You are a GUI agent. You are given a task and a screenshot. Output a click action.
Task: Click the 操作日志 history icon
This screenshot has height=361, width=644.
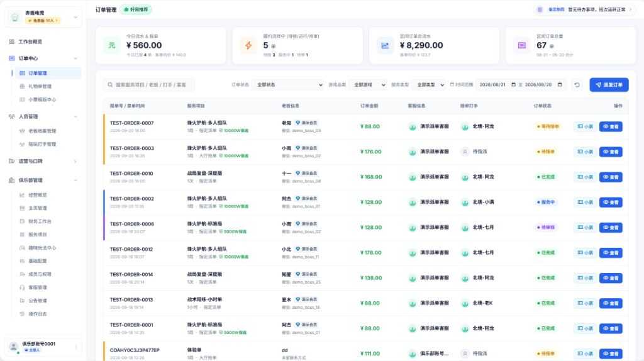click(x=22, y=314)
